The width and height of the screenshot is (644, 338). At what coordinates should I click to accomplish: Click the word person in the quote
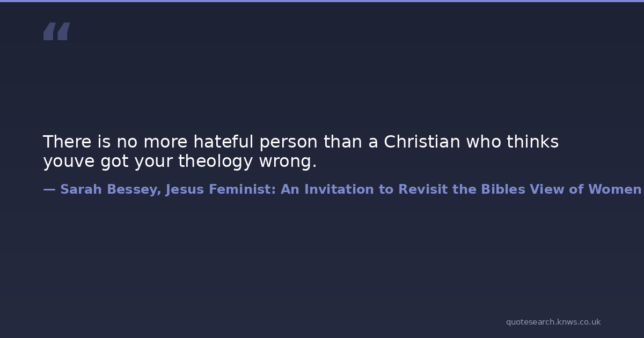pos(289,142)
